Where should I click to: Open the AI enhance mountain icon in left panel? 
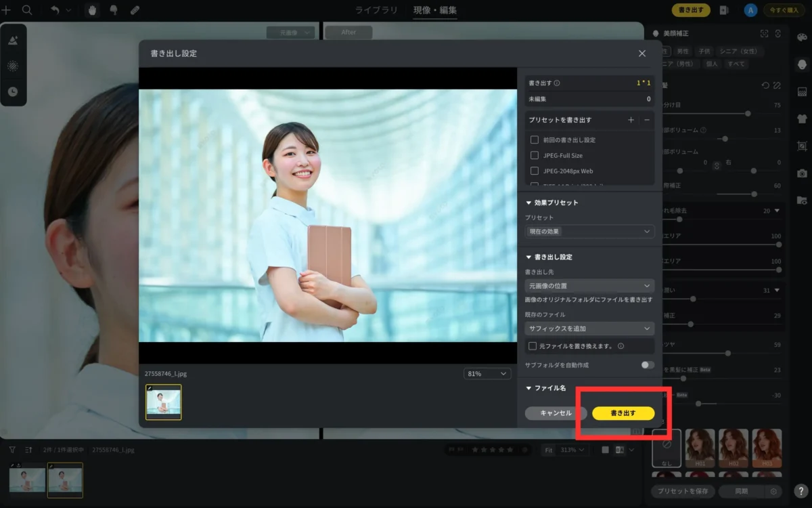(x=13, y=40)
